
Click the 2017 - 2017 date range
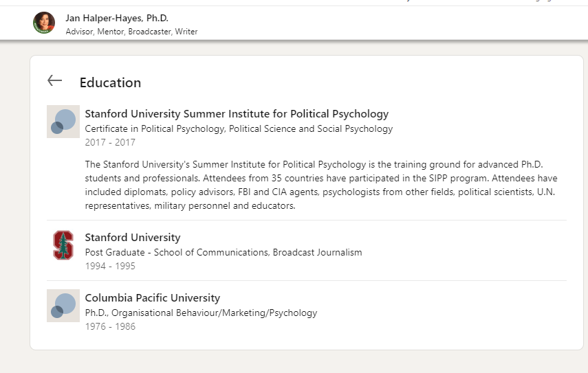110,142
